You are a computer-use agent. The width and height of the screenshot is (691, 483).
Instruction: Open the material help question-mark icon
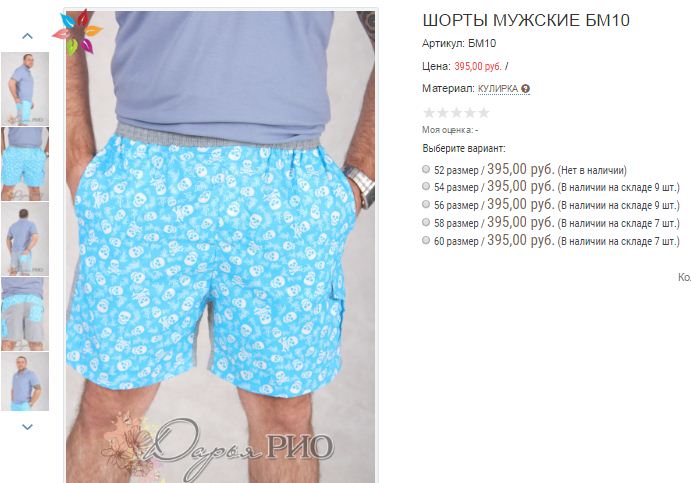coord(525,89)
